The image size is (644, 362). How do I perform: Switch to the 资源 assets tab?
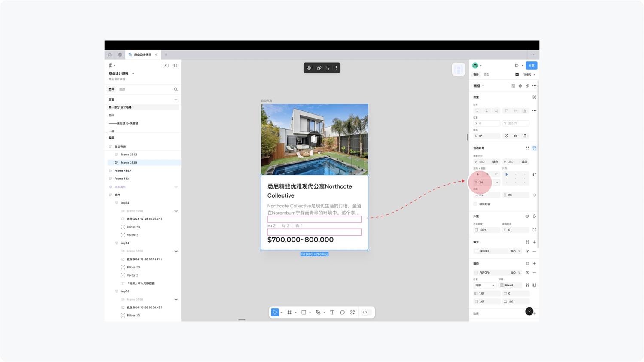[x=122, y=89]
